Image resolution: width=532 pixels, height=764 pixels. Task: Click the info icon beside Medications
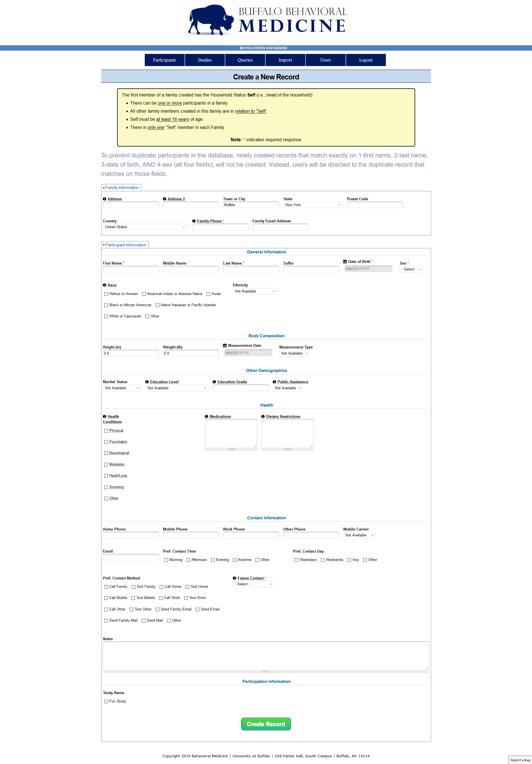tap(207, 417)
